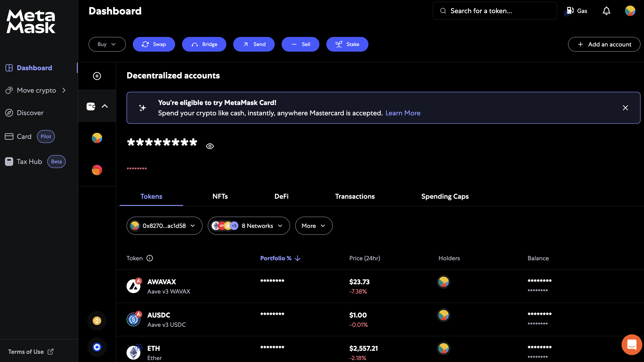Viewport: 644px width, 362px height.
Task: Collapse the wallet group chevron
Action: pyautogui.click(x=105, y=106)
